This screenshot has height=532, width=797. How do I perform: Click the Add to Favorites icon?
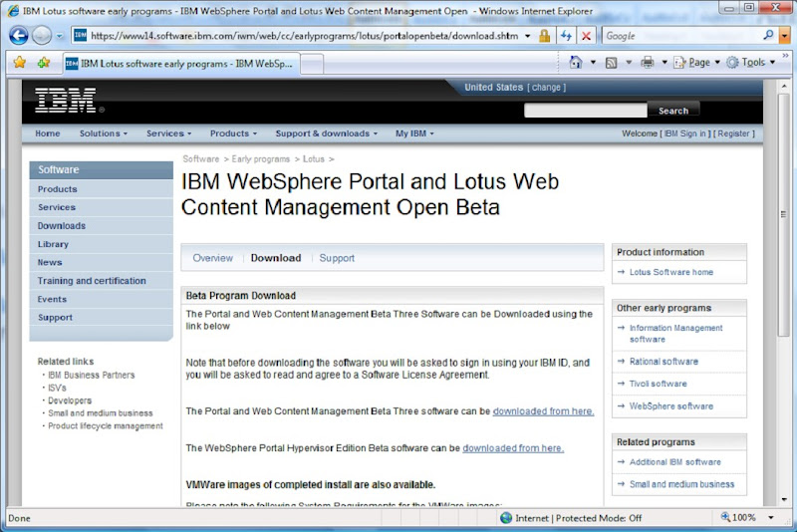[44, 63]
